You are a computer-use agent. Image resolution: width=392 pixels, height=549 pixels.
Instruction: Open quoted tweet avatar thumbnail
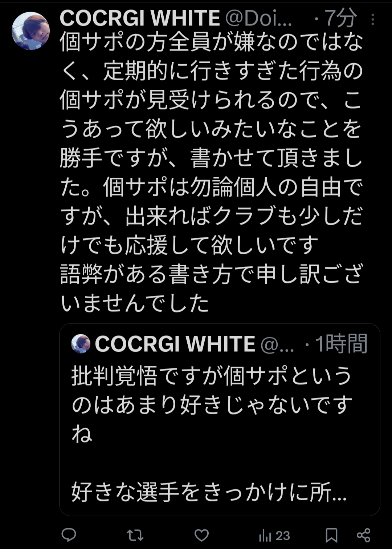81,344
